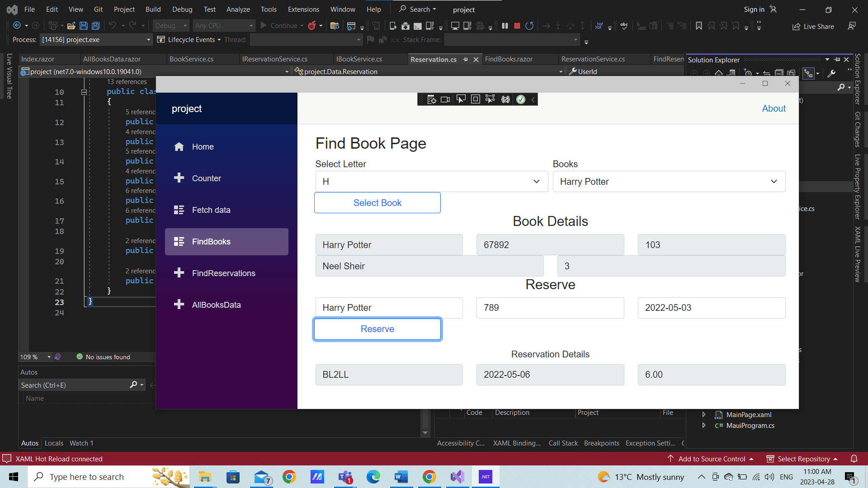Open the feedback person icon

[852, 26]
